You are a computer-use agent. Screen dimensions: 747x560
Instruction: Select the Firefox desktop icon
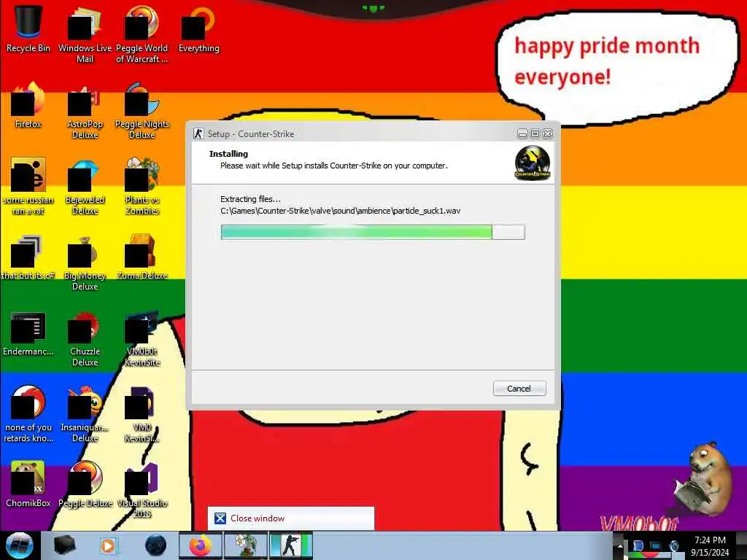pyautogui.click(x=28, y=106)
